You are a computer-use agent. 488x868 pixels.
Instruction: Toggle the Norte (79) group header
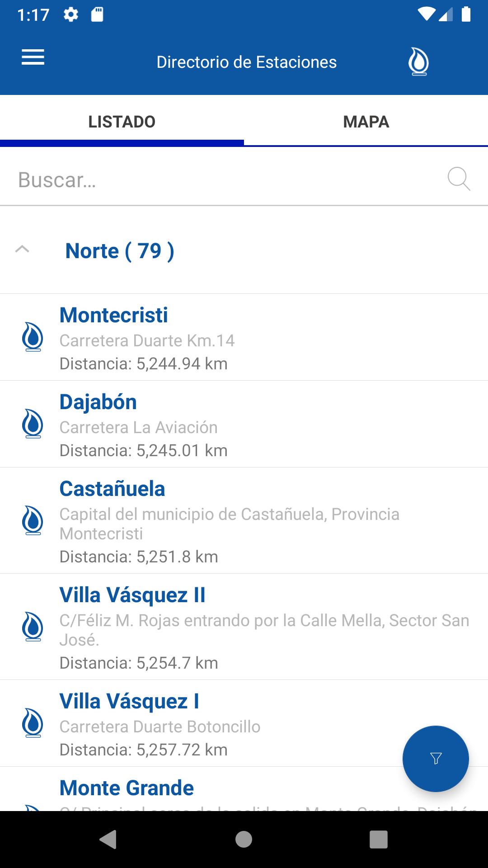click(120, 251)
